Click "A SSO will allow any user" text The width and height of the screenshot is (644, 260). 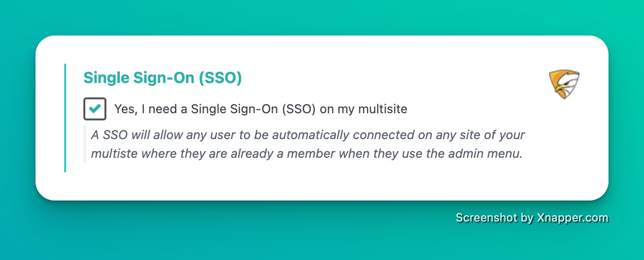pyautogui.click(x=163, y=135)
